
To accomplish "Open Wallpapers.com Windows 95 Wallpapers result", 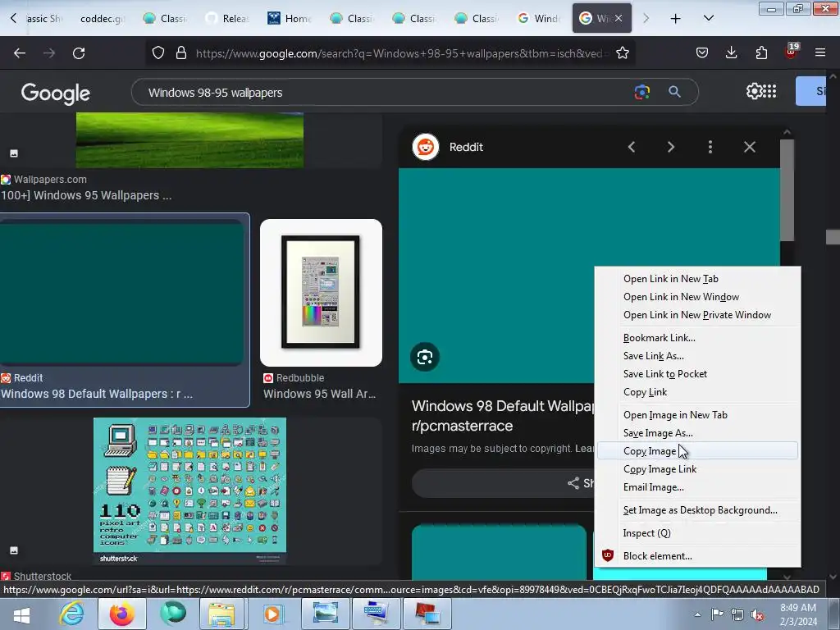I will (85, 195).
